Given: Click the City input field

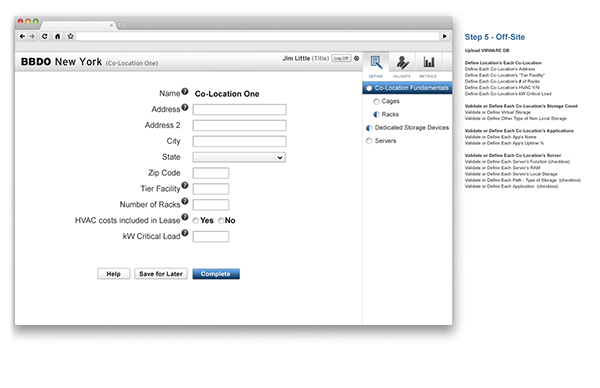Looking at the screenshot, I should click(x=240, y=141).
